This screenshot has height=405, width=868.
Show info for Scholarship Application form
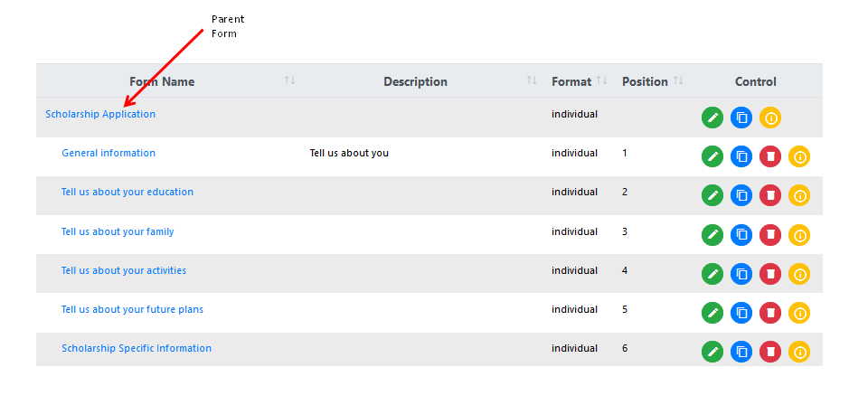pyautogui.click(x=770, y=118)
